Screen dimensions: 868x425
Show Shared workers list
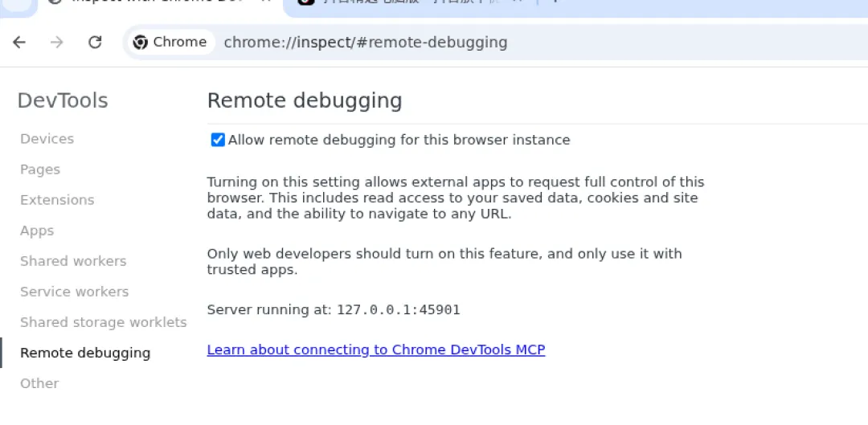click(73, 261)
